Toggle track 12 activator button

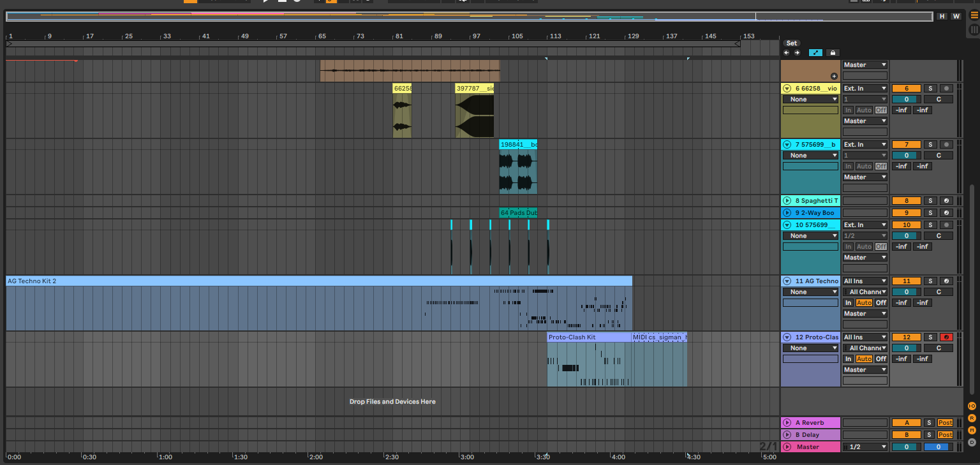click(906, 337)
